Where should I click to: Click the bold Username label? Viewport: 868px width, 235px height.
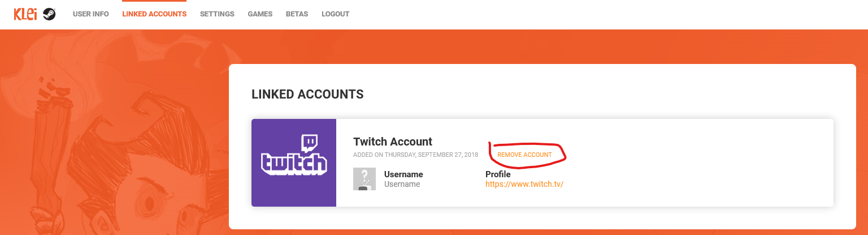[403, 174]
